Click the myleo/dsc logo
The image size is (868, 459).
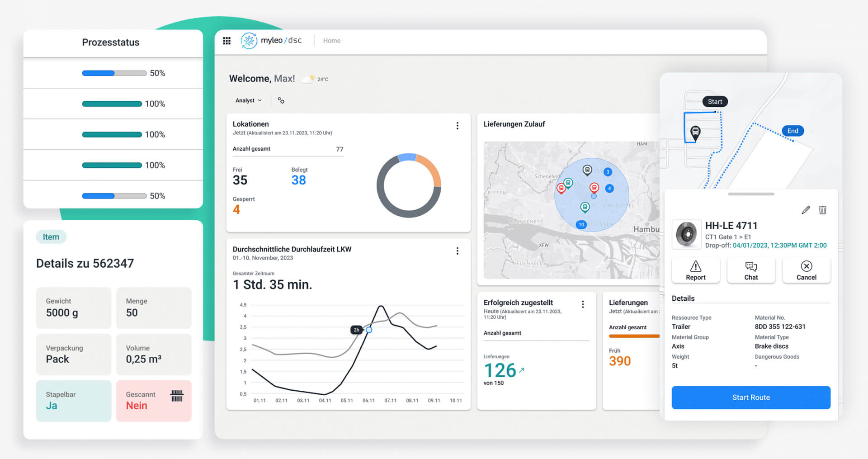point(271,41)
